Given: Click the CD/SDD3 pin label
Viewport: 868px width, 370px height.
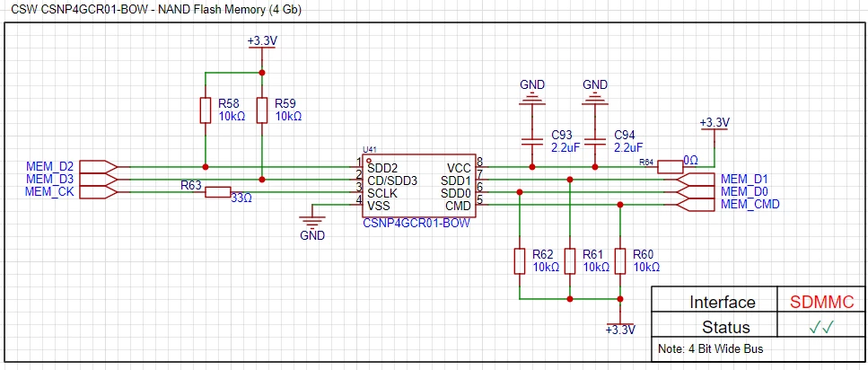Looking at the screenshot, I should click(392, 181).
